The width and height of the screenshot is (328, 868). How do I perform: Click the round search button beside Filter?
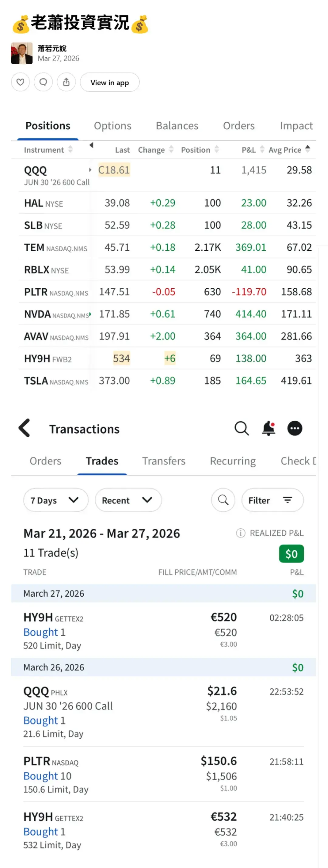(223, 500)
